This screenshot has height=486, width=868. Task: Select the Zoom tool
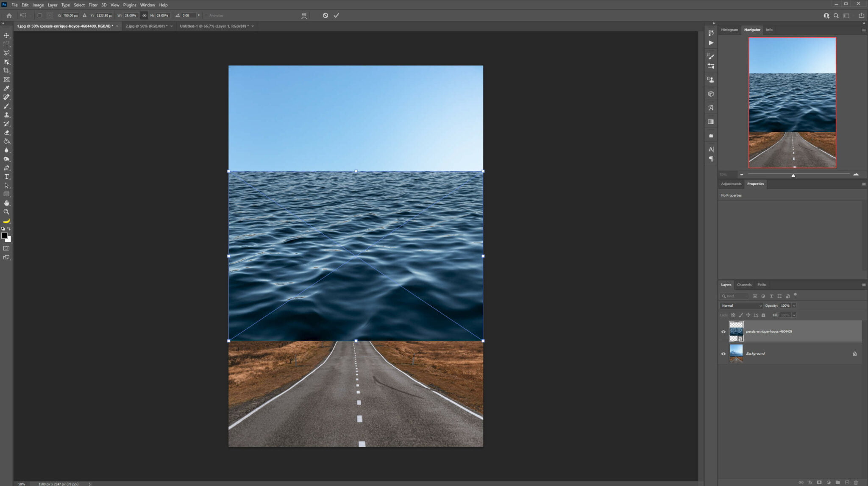(7, 212)
